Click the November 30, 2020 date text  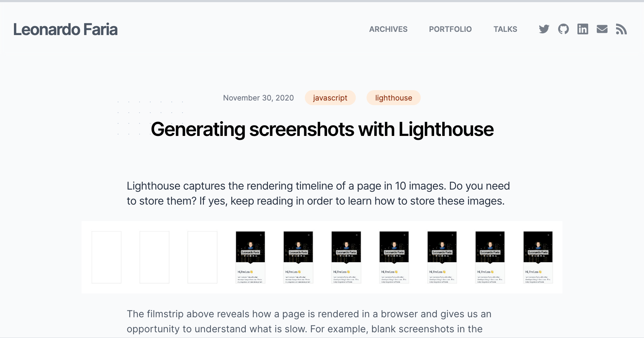[x=258, y=98]
